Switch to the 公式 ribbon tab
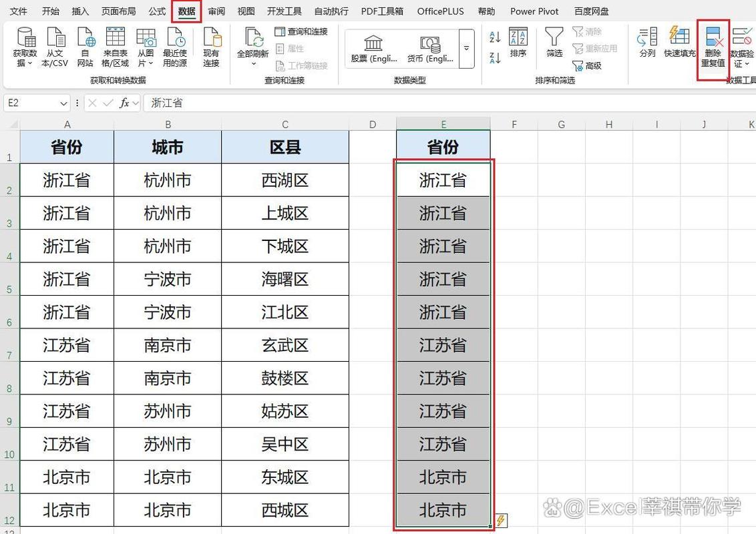Viewport: 756px width, 534px height. [x=157, y=11]
